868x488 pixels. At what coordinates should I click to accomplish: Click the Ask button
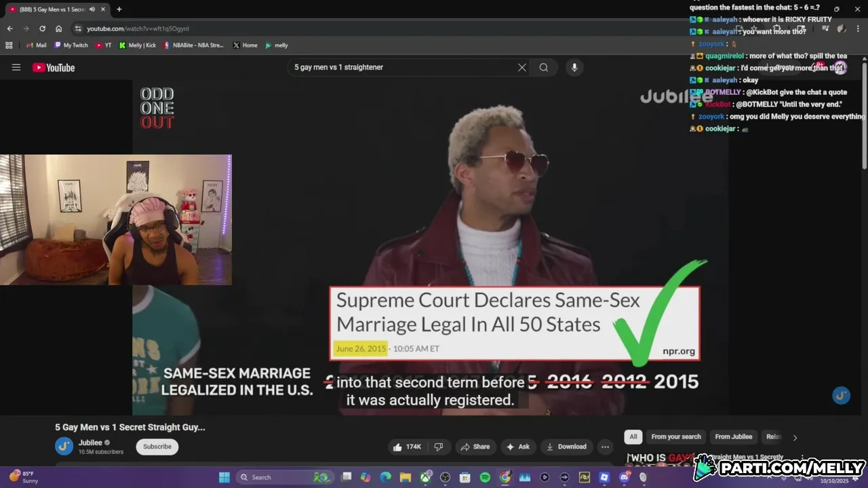click(x=519, y=447)
